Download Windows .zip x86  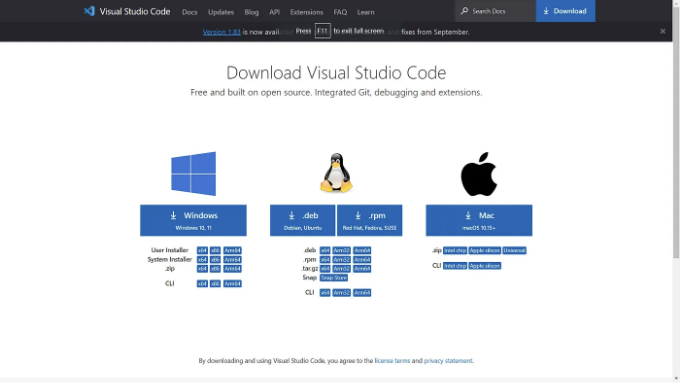215,268
